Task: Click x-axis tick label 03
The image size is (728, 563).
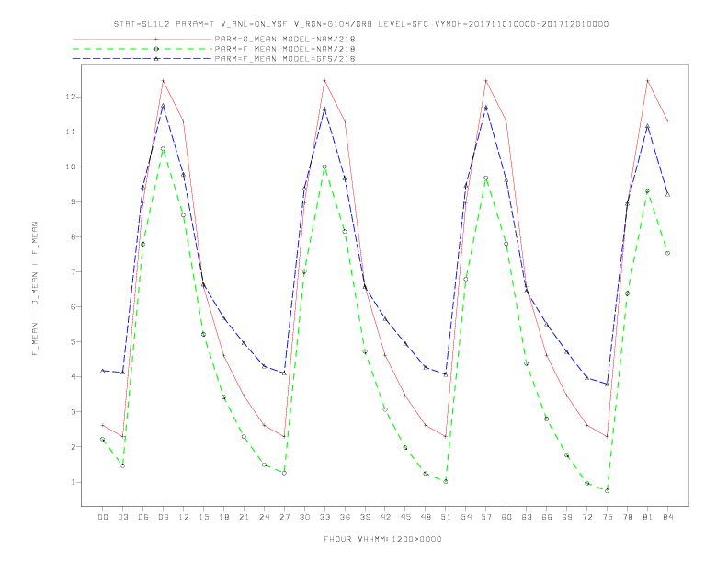Action: (123, 517)
